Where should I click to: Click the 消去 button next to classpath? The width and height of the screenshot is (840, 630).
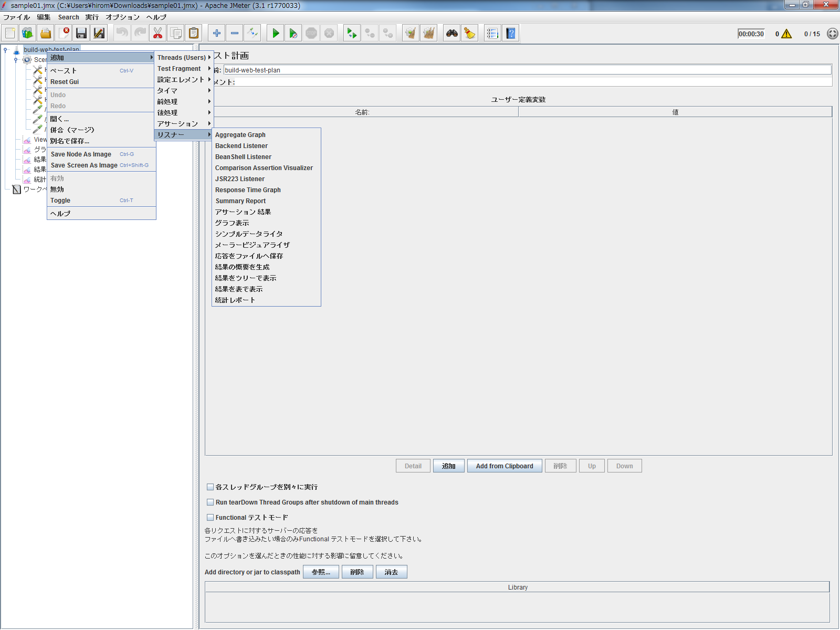392,572
